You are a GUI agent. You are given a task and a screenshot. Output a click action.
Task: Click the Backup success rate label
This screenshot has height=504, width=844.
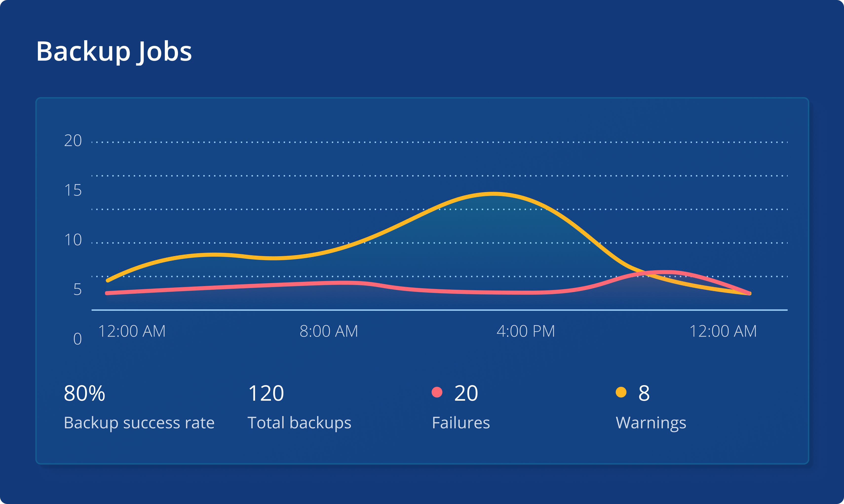pos(139,423)
